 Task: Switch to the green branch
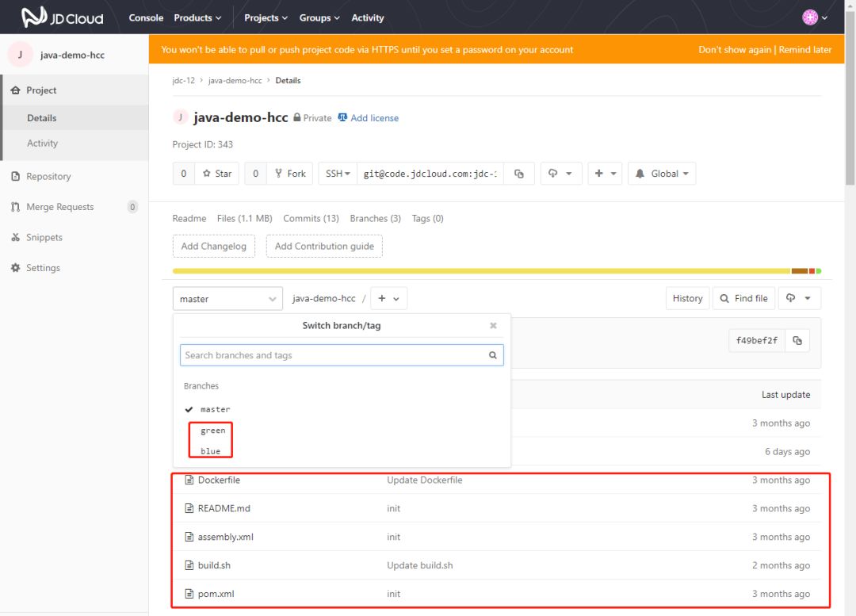click(x=213, y=430)
